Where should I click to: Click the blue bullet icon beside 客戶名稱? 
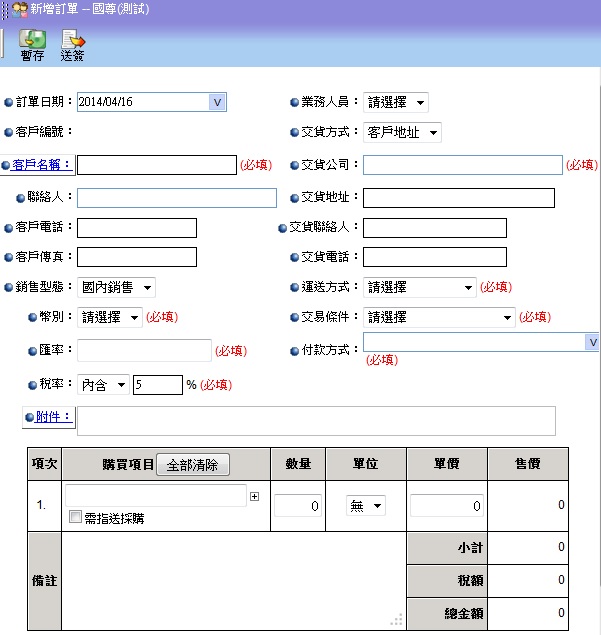7,166
